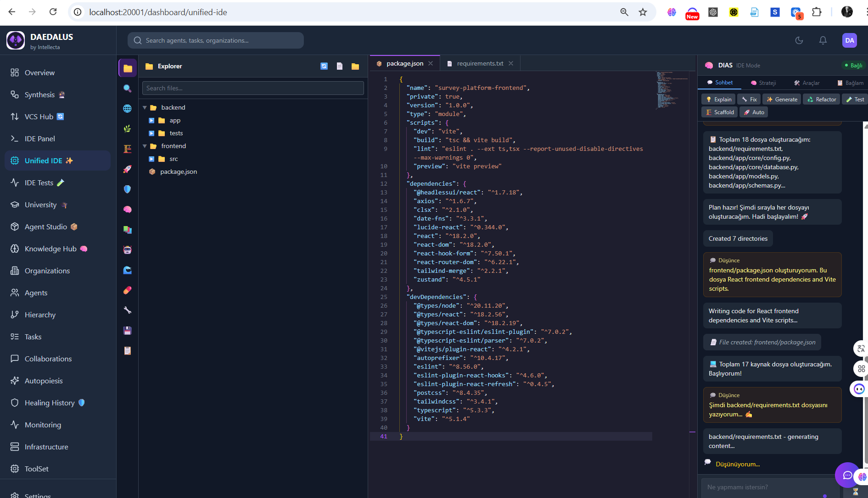
Task: Open the green sprout icon in activity bar
Action: [128, 129]
